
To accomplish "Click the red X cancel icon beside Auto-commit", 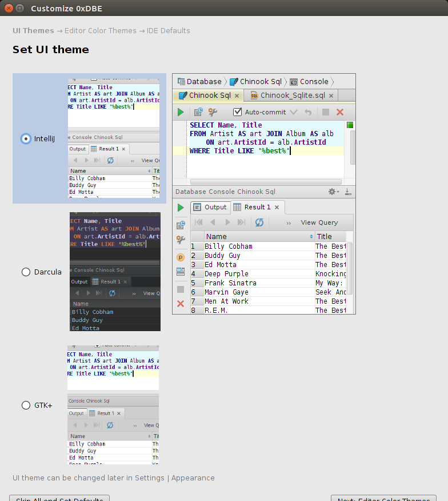I will [x=340, y=112].
